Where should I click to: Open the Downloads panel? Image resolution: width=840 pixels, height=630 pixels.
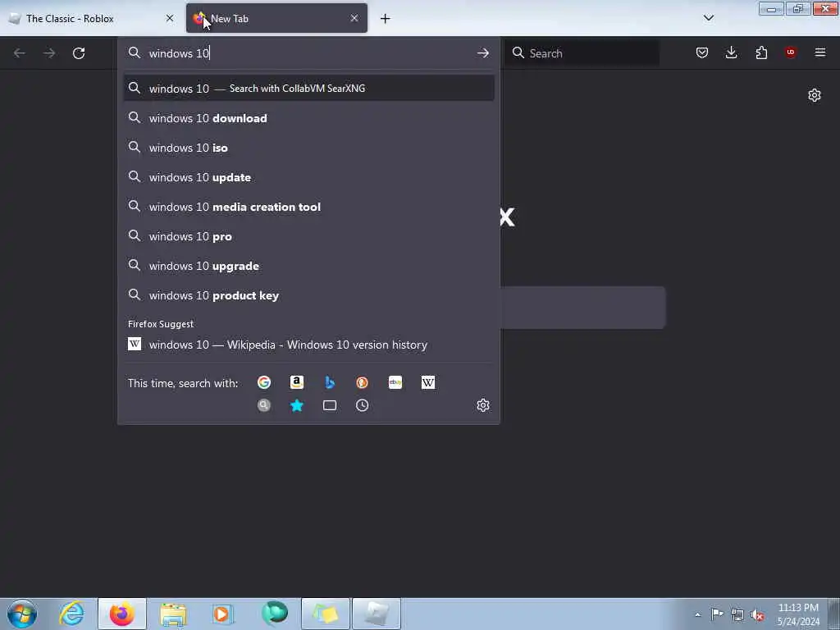pos(731,52)
